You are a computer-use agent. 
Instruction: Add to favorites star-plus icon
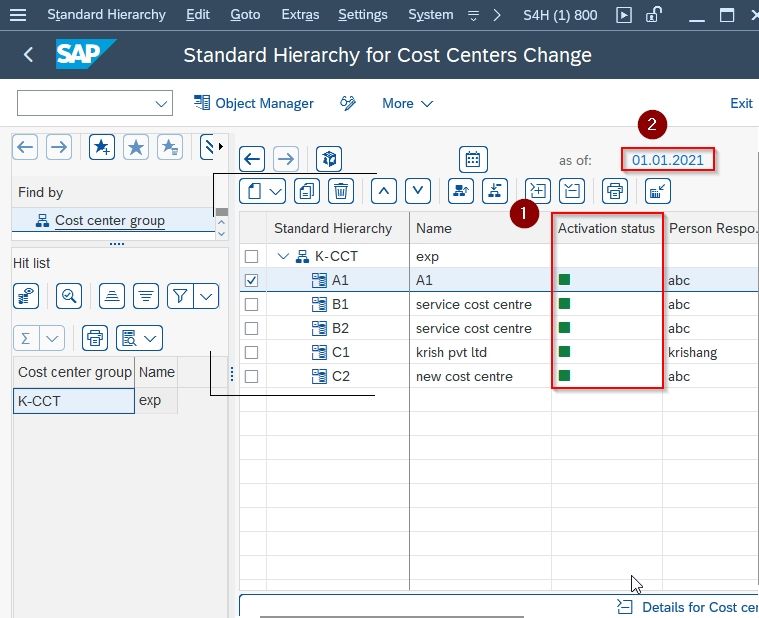[x=102, y=147]
